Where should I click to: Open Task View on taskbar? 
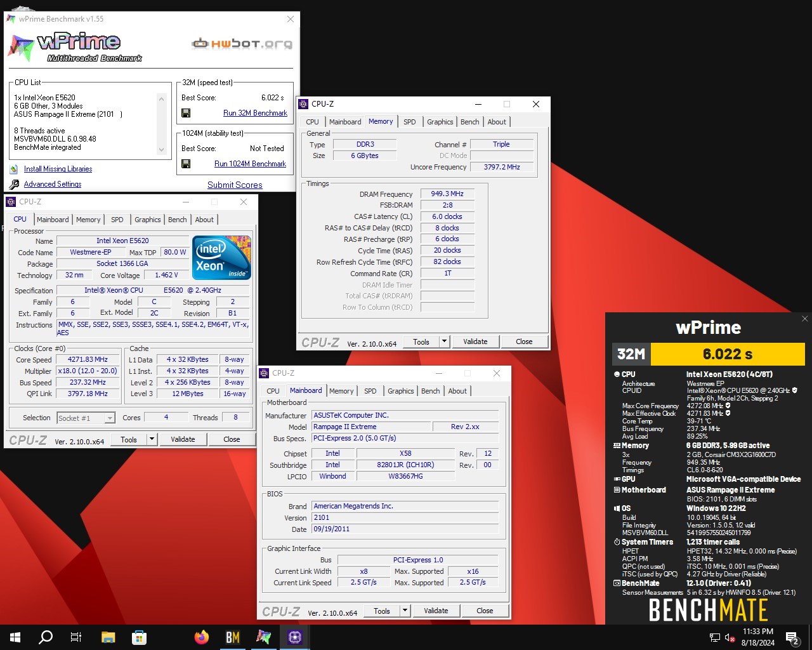[x=76, y=637]
